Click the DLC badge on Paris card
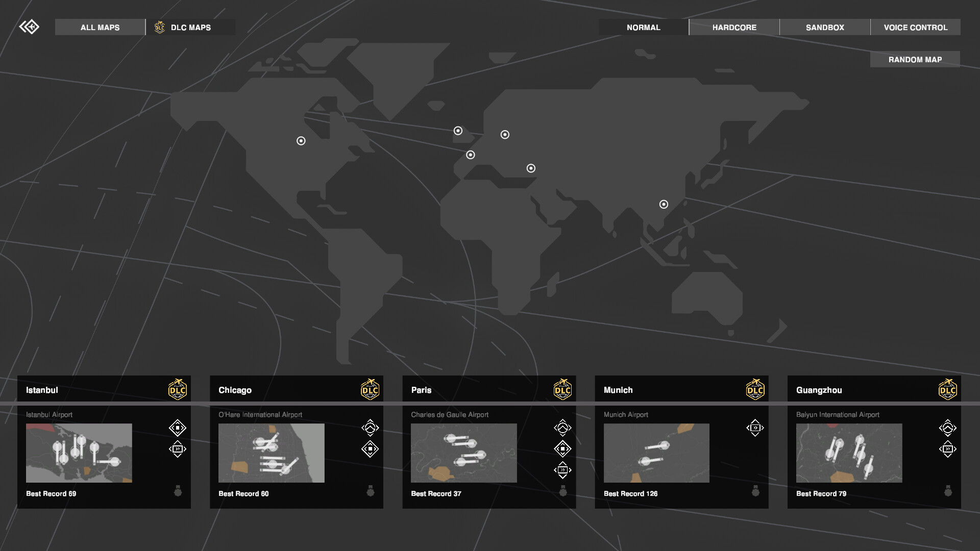Screen dimensions: 980x551 (x=562, y=389)
